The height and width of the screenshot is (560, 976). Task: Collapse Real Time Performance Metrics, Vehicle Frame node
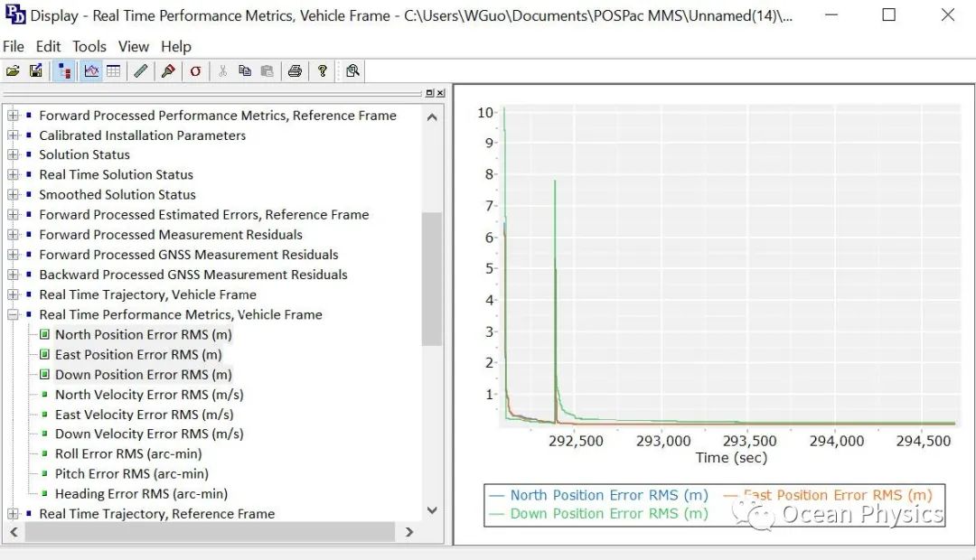[14, 315]
